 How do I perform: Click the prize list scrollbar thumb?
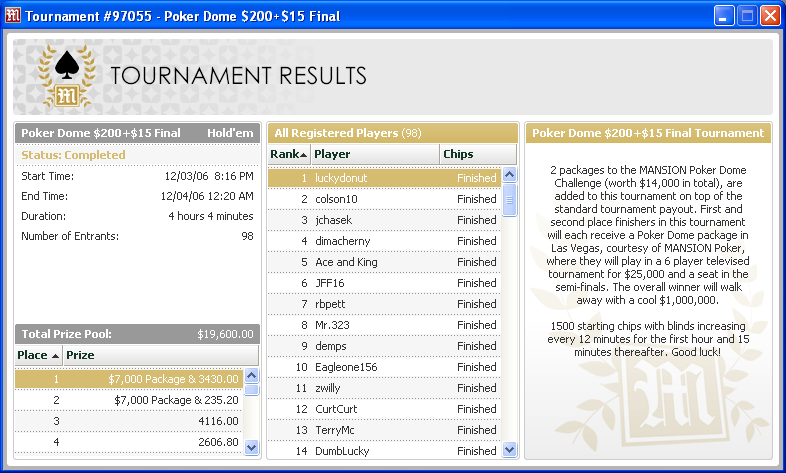[252, 390]
